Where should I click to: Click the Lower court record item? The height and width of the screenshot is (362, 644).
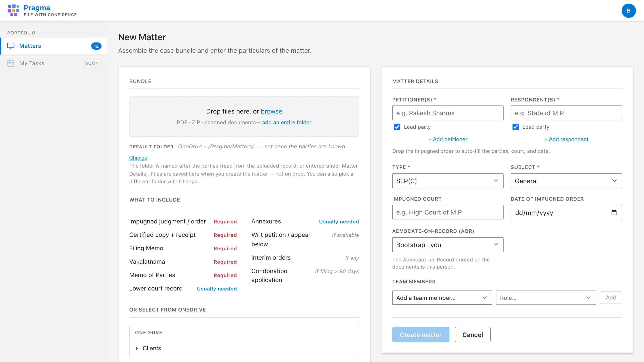[x=156, y=288]
